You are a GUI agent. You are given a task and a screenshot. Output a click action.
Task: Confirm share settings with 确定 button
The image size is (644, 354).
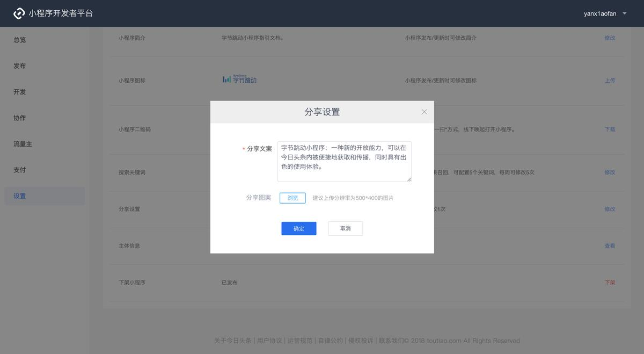(298, 228)
